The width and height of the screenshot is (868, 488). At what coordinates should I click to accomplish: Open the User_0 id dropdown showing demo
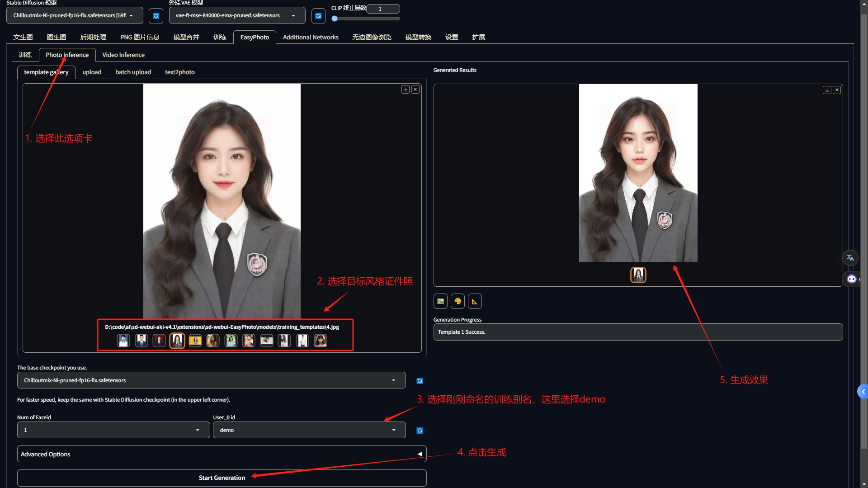click(x=309, y=430)
